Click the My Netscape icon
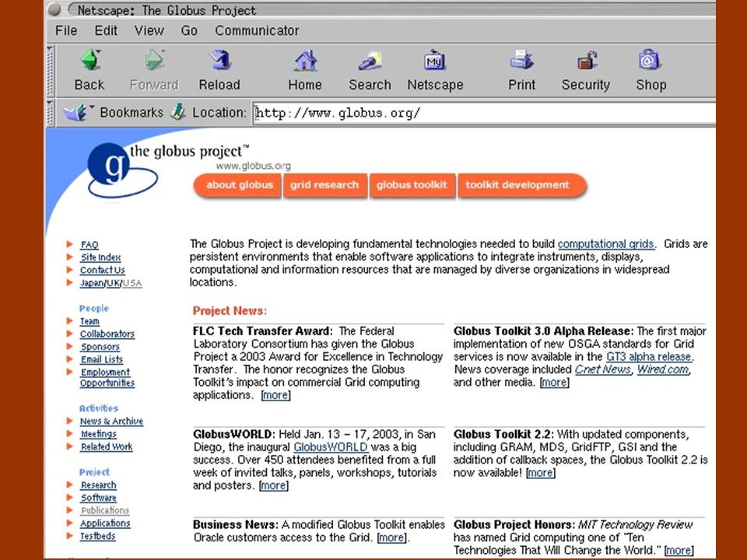The height and width of the screenshot is (560, 747). [434, 61]
